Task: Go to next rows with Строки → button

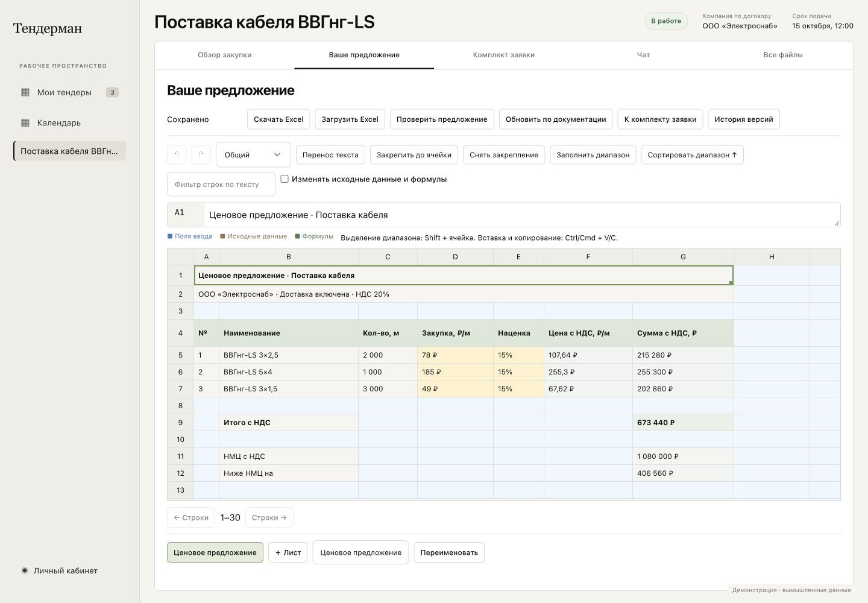Action: point(269,517)
